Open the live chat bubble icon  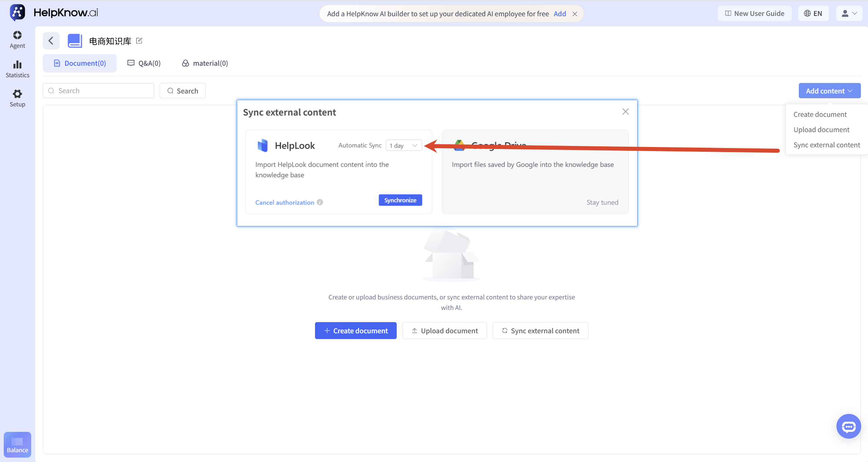coord(848,426)
